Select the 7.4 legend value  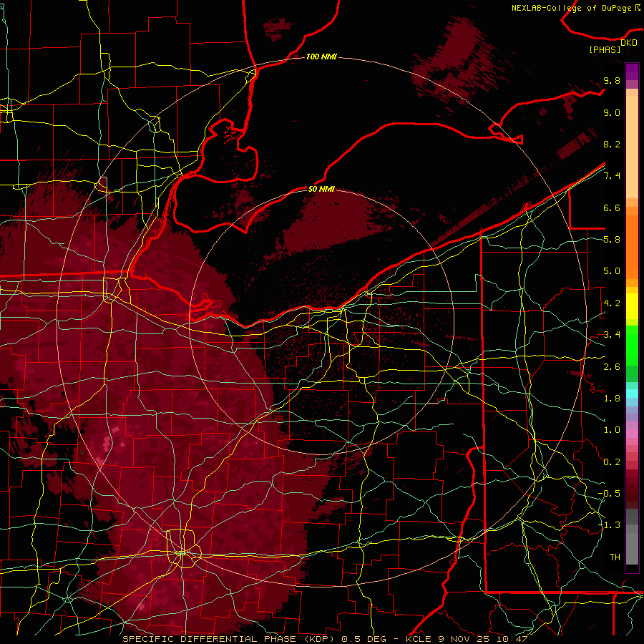click(x=612, y=176)
